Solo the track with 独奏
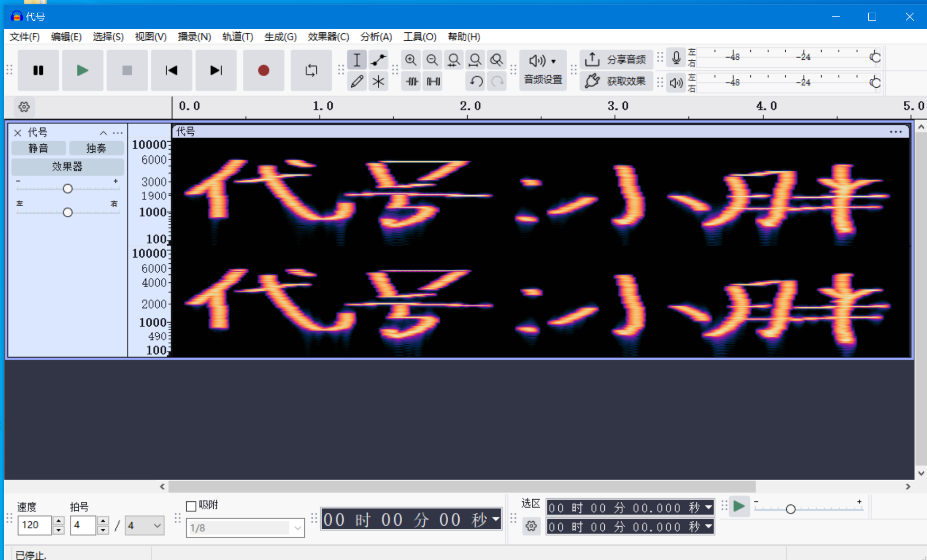 click(96, 148)
